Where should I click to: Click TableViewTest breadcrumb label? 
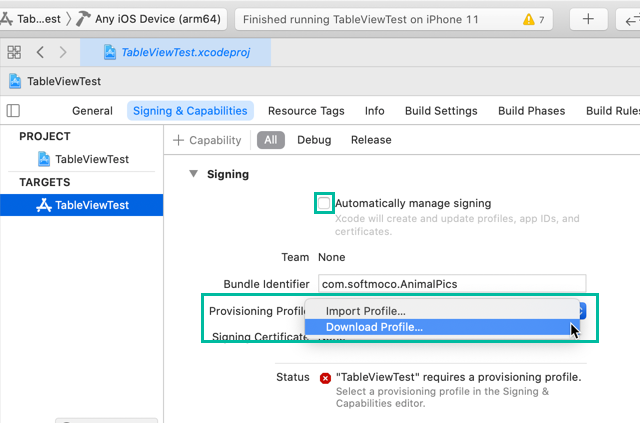pyautogui.click(x=64, y=81)
